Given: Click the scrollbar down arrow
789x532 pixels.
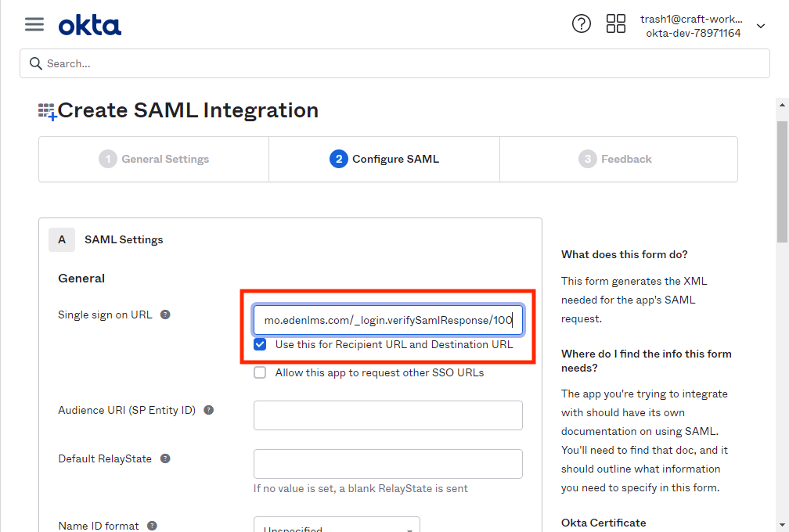Looking at the screenshot, I should tap(782, 526).
